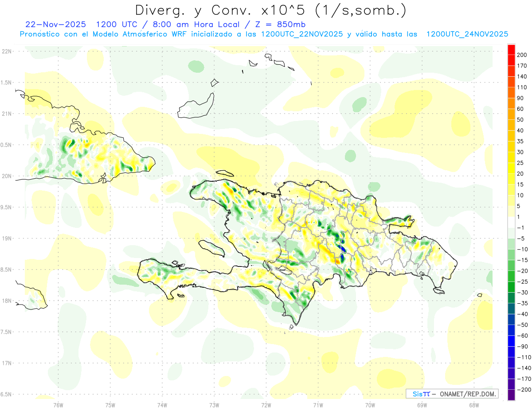The image size is (532, 411).
Task: Click the positive '170' color scale label
Action: (522, 66)
